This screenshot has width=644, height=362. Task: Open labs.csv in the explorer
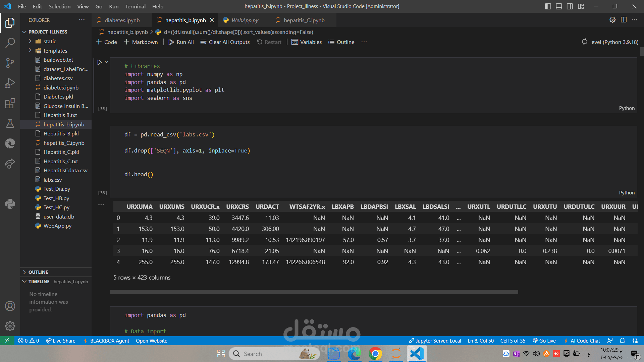pos(53,180)
